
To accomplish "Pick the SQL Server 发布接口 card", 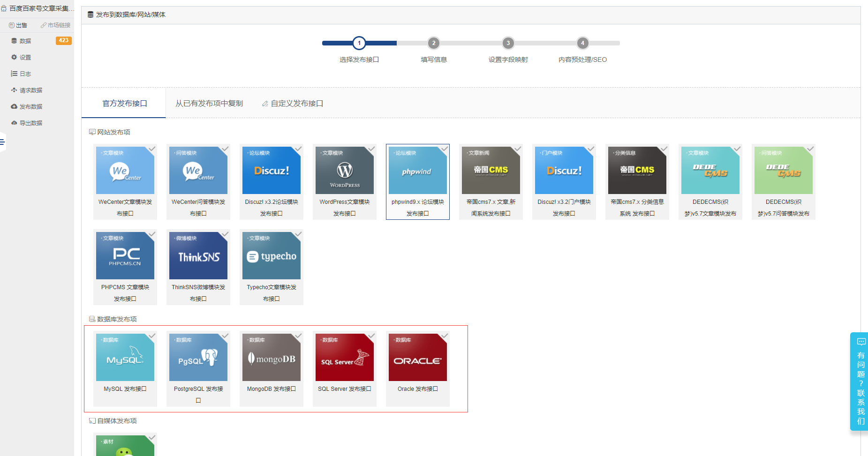I will coord(345,369).
